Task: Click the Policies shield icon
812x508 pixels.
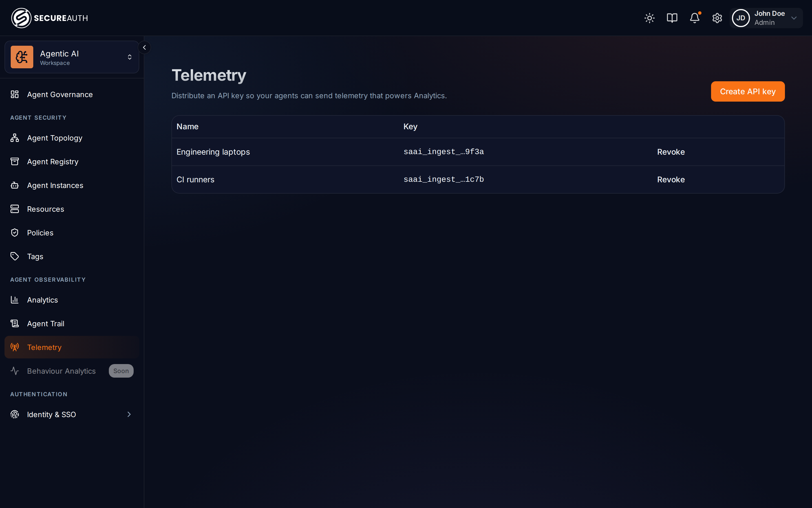Action: (x=14, y=233)
